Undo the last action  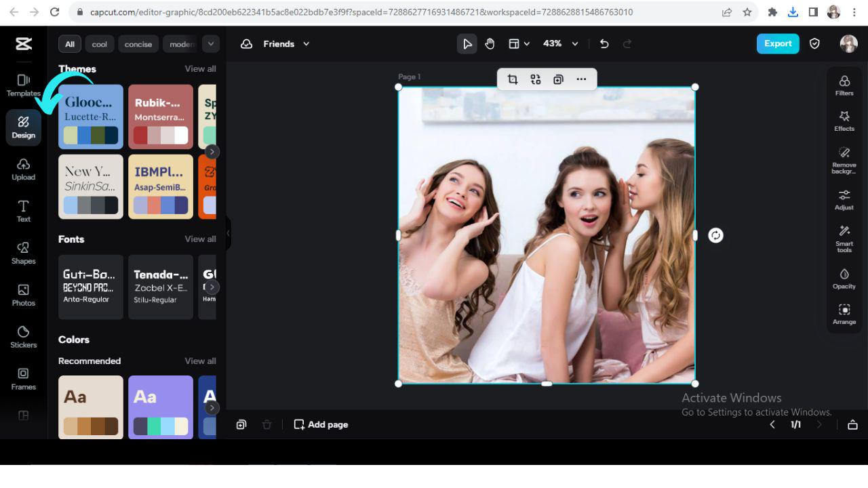(604, 43)
